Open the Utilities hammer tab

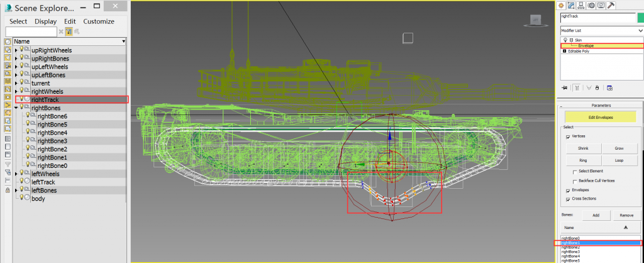[x=609, y=6]
